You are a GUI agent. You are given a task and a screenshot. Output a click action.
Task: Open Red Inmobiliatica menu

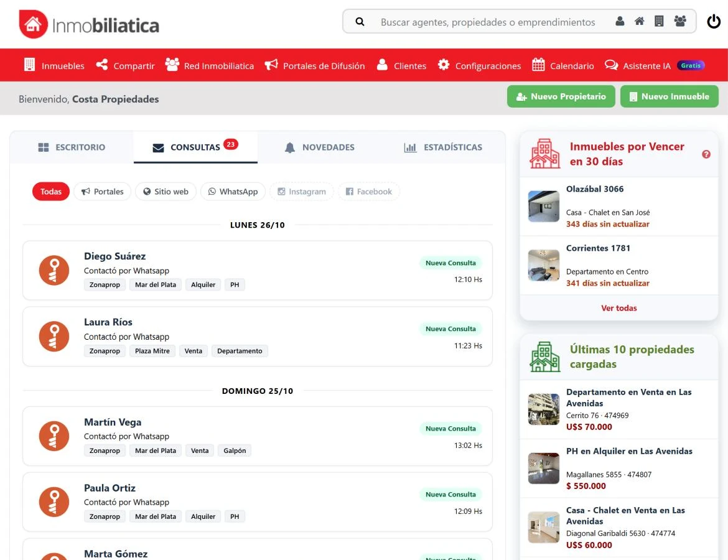210,65
